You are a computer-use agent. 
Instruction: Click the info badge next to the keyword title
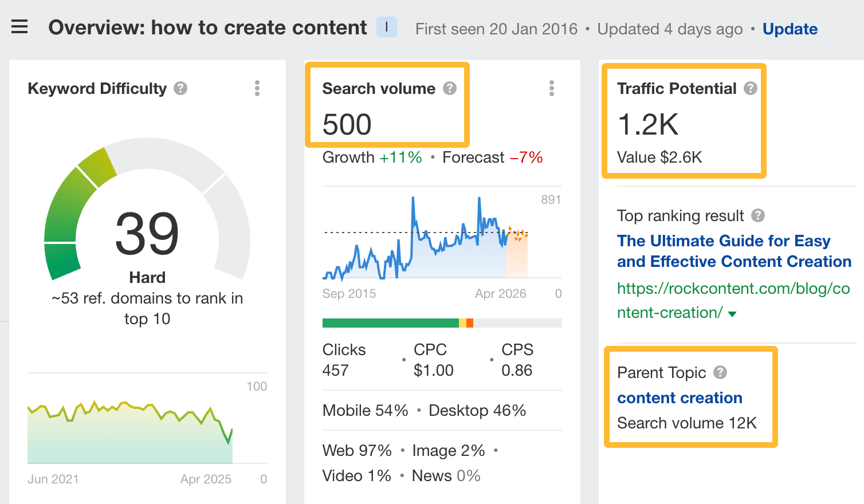pos(386,27)
